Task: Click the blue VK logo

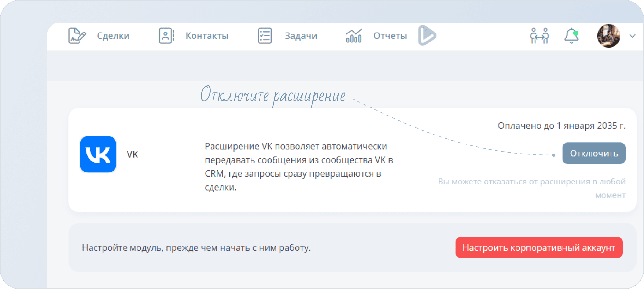Action: [98, 154]
